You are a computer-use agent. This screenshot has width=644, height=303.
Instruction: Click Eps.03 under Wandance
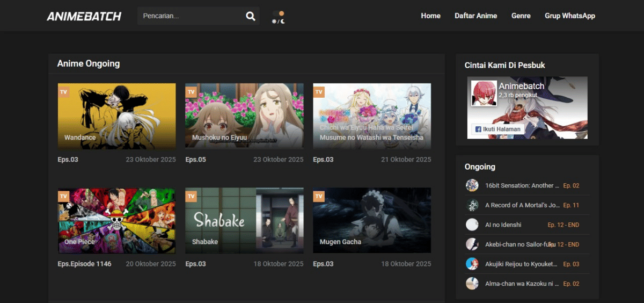pos(68,160)
